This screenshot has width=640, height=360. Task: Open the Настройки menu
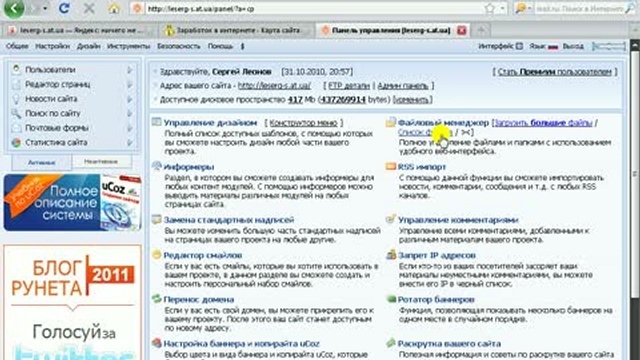click(x=52, y=46)
